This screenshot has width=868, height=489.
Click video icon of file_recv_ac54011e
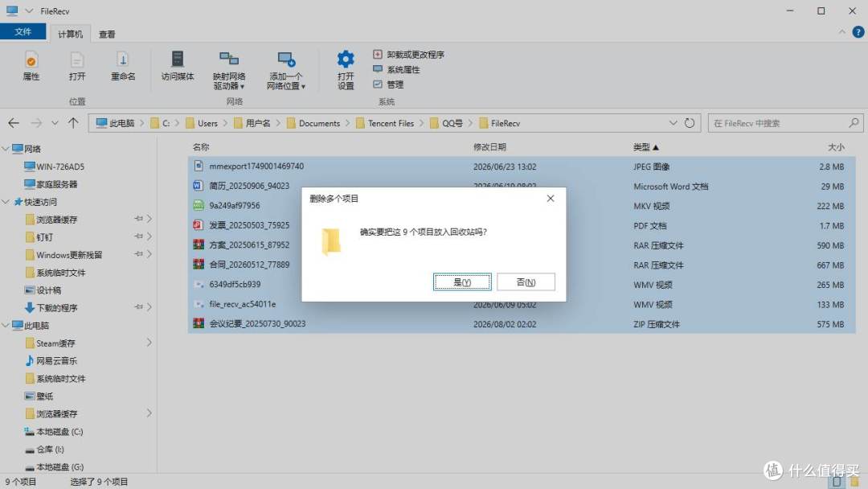[x=199, y=304]
